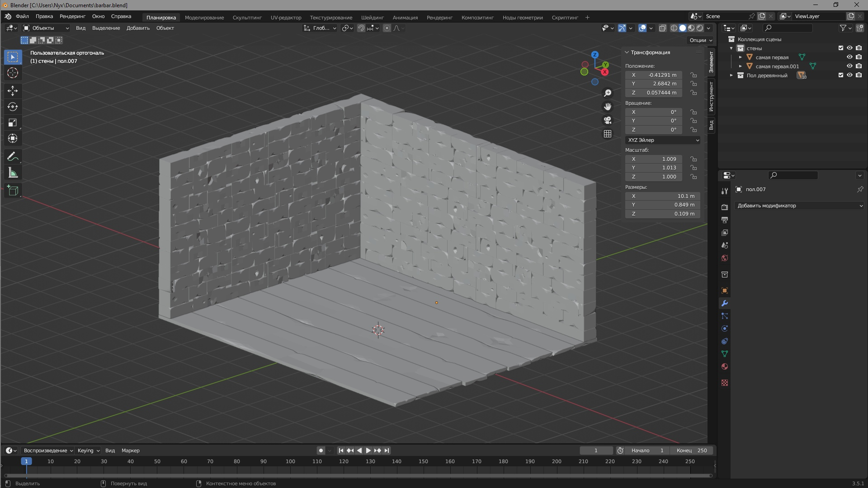Click Маркер in timeline header
Viewport: 868px width, 488px height.
click(131, 450)
